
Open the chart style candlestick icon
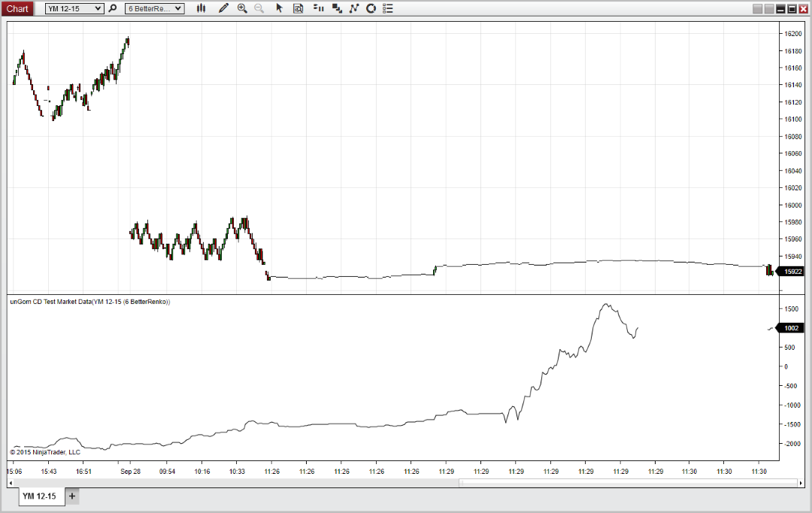click(x=201, y=8)
